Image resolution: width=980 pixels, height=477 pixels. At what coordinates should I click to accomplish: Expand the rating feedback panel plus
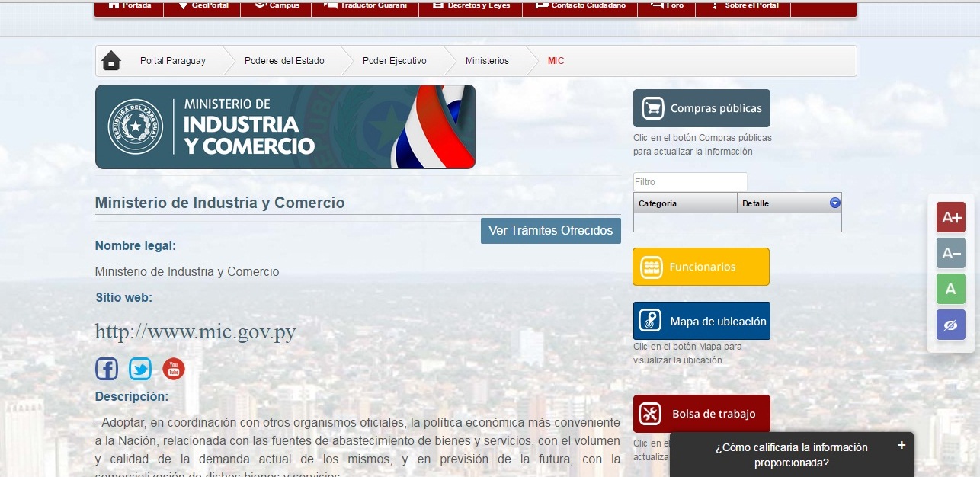tap(902, 445)
